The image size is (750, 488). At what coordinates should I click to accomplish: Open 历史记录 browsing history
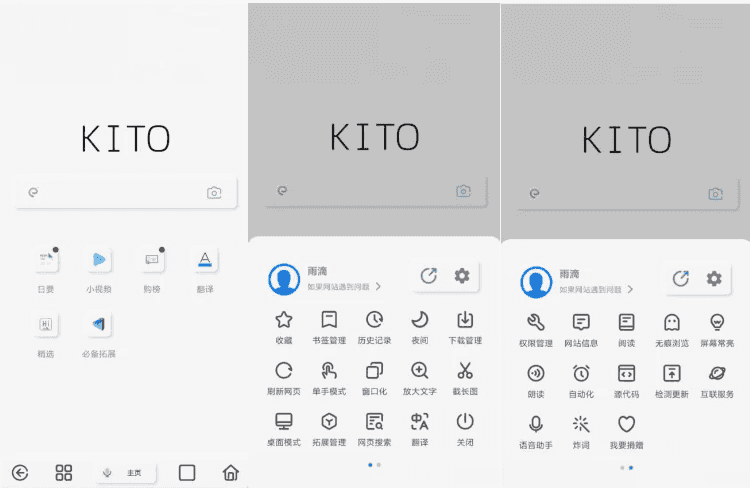pos(374,320)
